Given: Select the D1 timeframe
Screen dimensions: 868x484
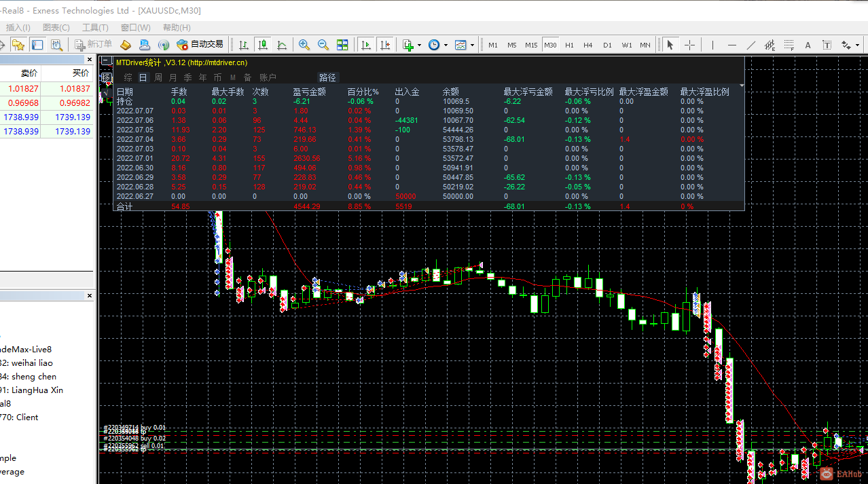Looking at the screenshot, I should click(x=607, y=45).
